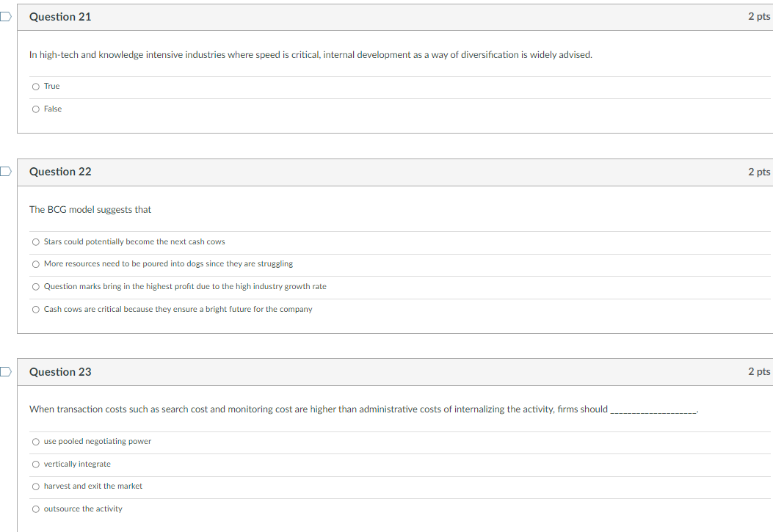773x532 pixels.
Task: Click the high-tech industries question prompt
Action: coord(311,55)
